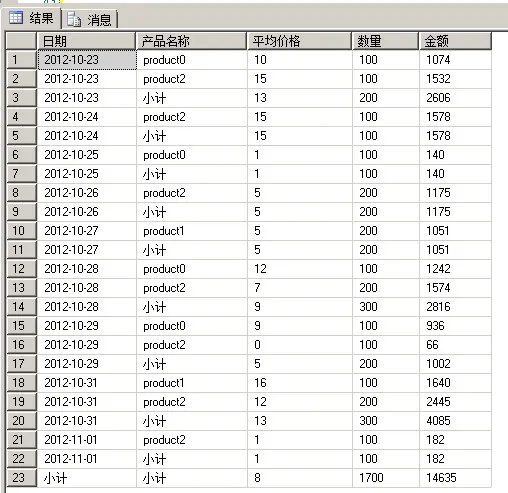Open the 消息 messages tab
This screenshot has width=508, height=493.
(90, 20)
